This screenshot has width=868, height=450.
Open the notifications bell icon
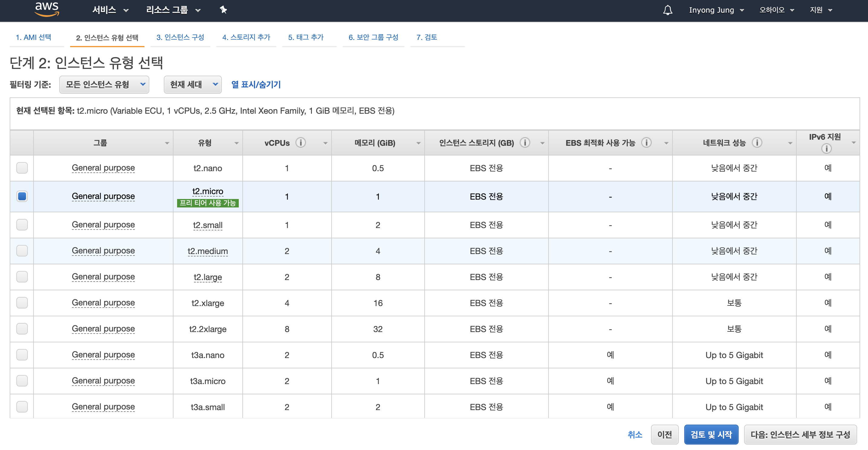point(668,10)
